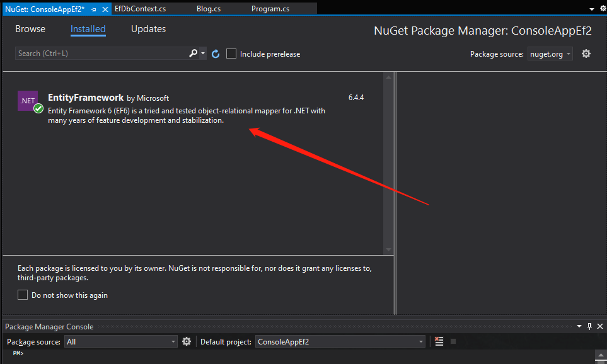Close the Package Manager Console panel
The height and width of the screenshot is (364, 607).
tap(600, 326)
